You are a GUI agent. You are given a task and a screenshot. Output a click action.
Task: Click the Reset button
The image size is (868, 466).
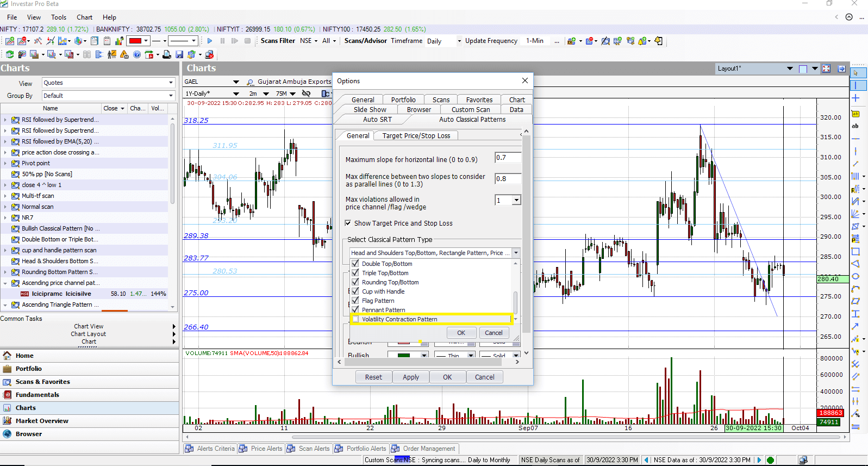(373, 377)
